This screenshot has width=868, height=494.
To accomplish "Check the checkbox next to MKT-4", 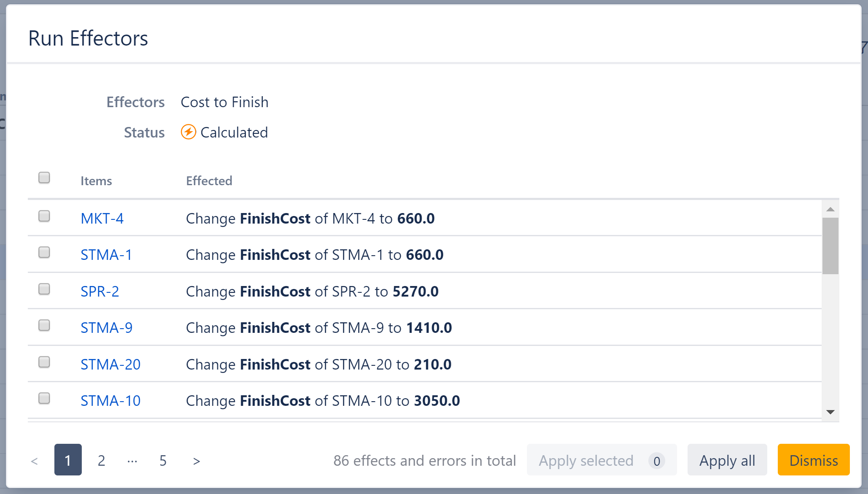I will coord(44,216).
